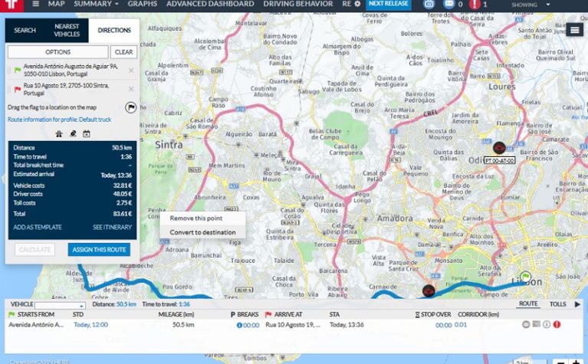Click the NEXT RELEASE button
Screen dimensions: 588x364
click(389, 4)
